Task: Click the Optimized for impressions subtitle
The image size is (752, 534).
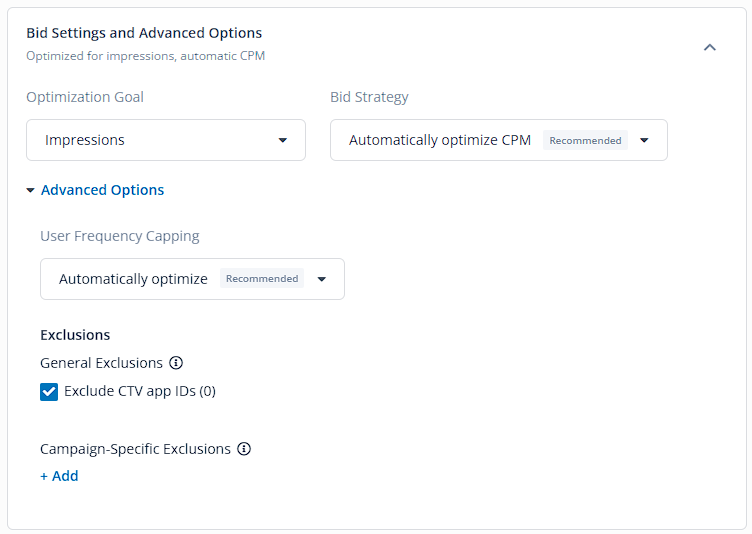Action: 145,56
